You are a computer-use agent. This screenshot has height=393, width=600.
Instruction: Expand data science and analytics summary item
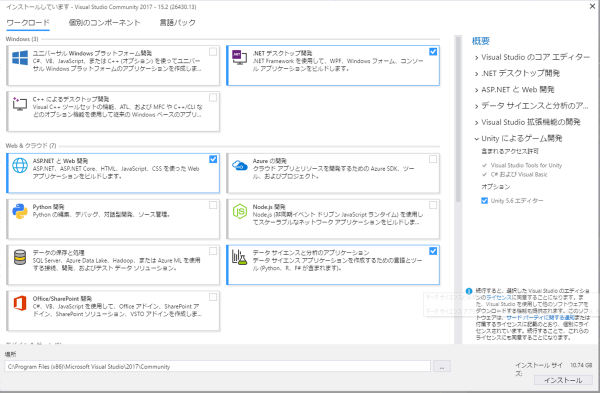click(476, 106)
